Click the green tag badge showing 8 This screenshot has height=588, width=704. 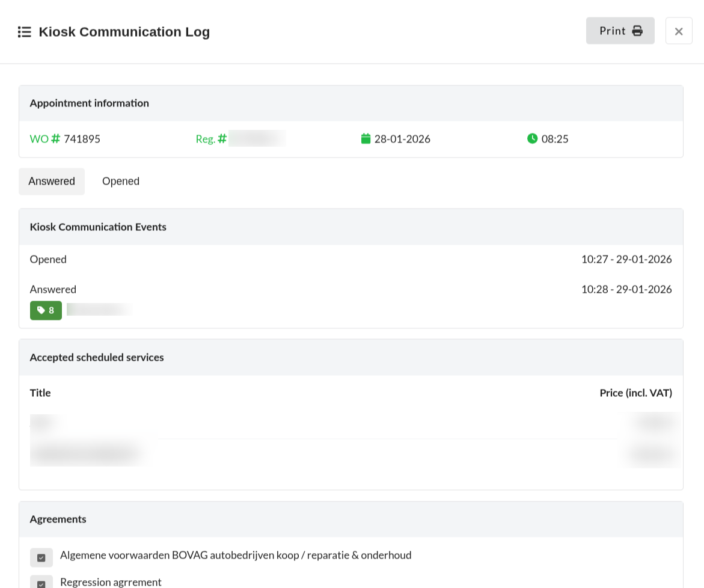(46, 310)
